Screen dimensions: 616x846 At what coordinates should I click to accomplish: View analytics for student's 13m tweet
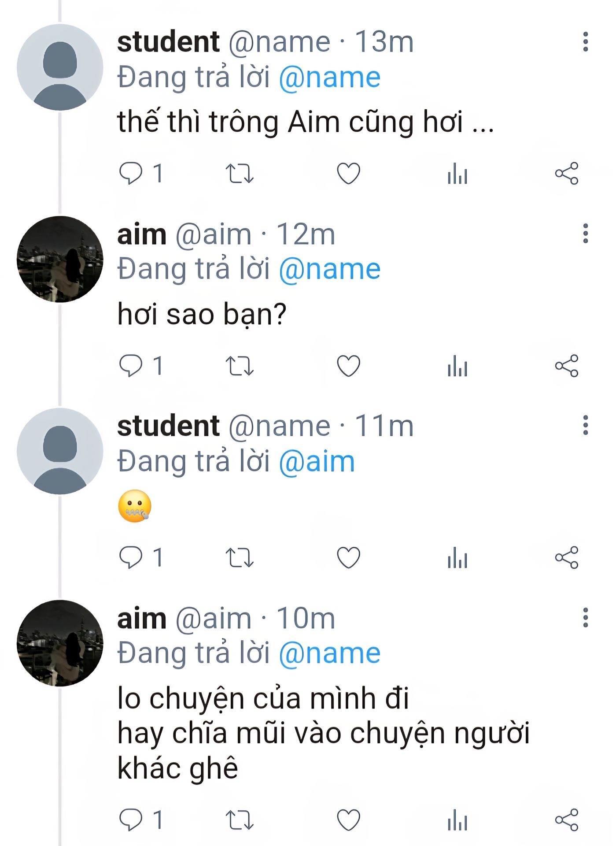pyautogui.click(x=457, y=173)
